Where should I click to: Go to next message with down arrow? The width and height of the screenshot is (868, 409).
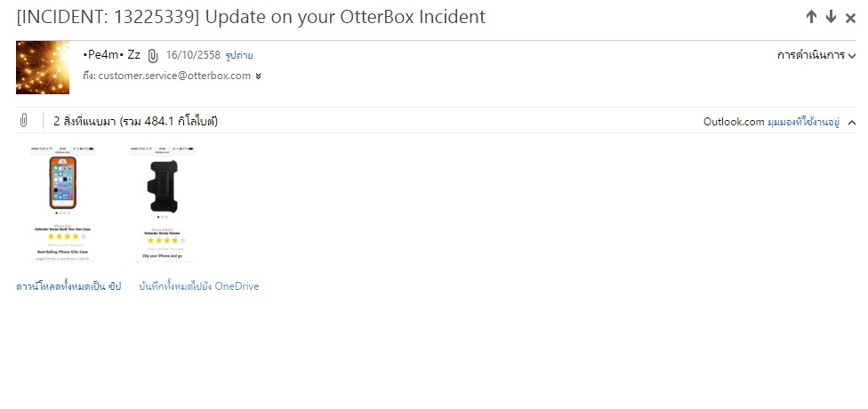[x=831, y=17]
